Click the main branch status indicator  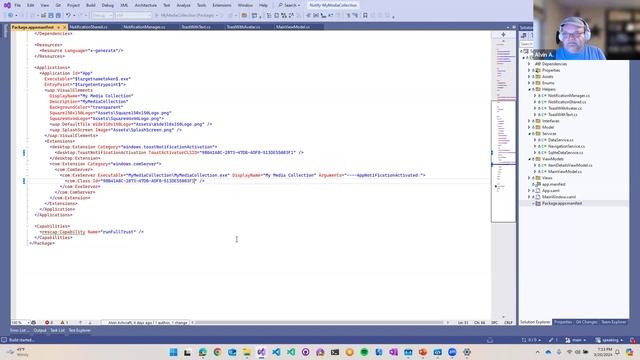(x=576, y=340)
